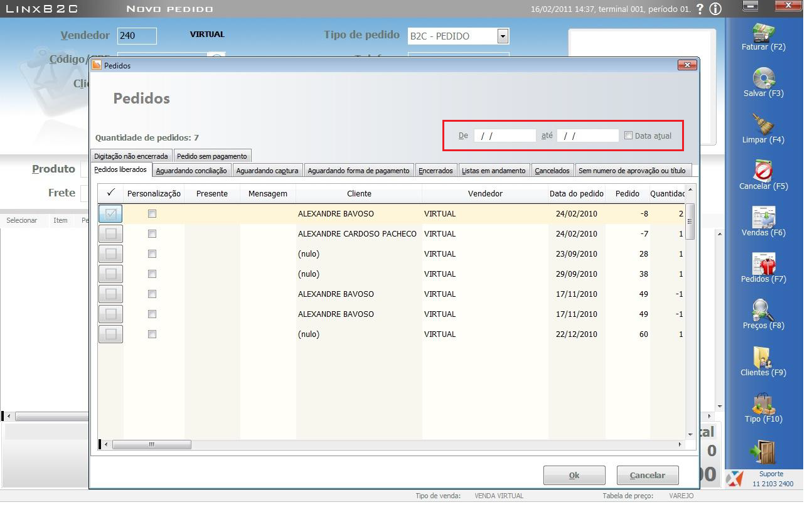
Task: Switch to the Cancelados tab
Action: click(552, 171)
